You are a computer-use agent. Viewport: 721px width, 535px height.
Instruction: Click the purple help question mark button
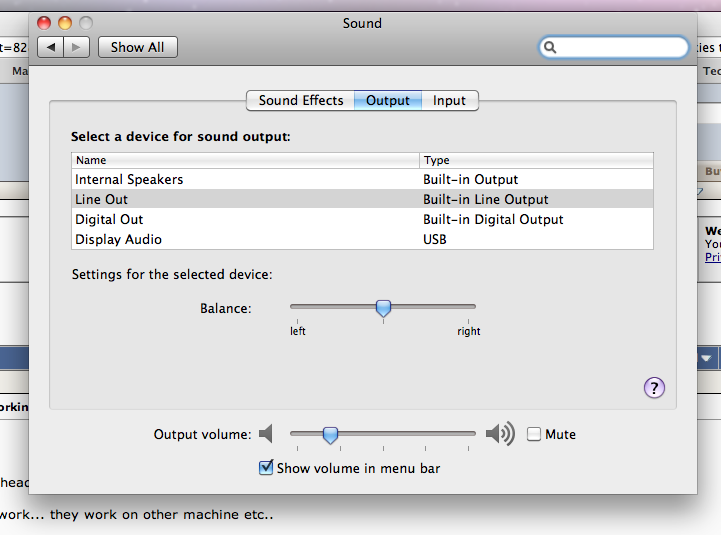pyautogui.click(x=654, y=388)
